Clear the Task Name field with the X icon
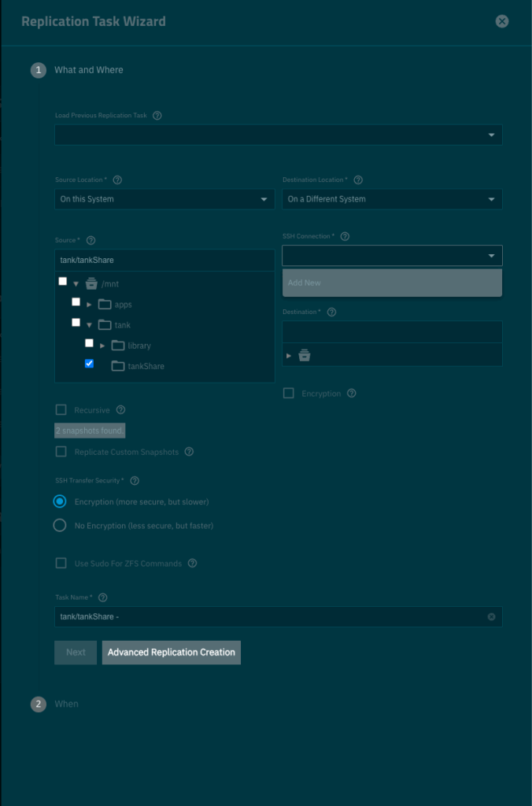Screen dimensions: 532x806 (491, 616)
